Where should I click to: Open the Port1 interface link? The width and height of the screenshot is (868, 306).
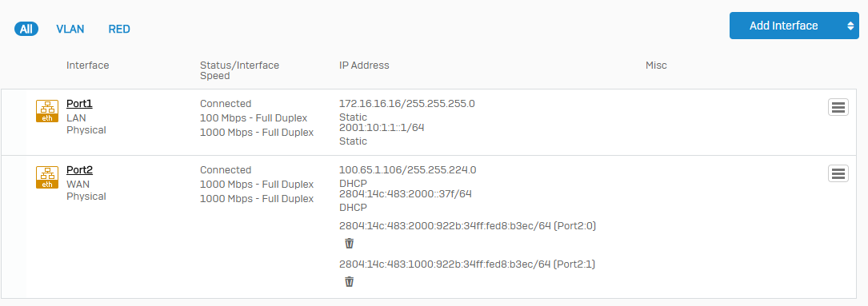pyautogui.click(x=79, y=104)
